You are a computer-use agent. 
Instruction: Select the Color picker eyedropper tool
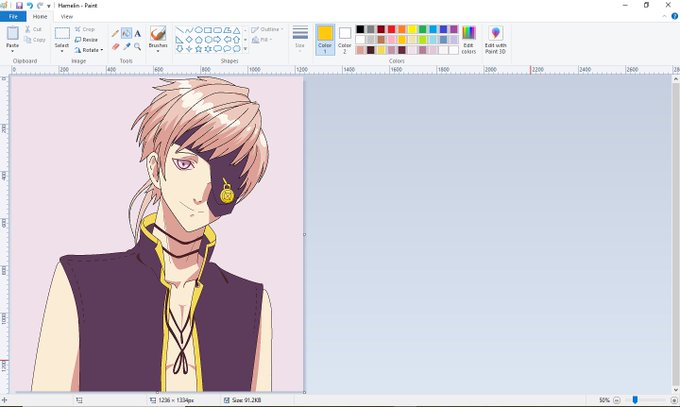click(127, 46)
